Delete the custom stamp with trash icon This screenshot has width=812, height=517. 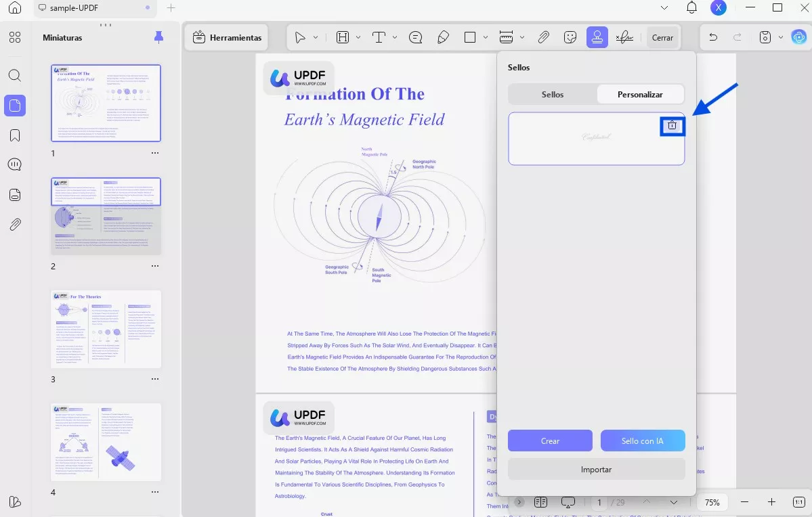672,125
